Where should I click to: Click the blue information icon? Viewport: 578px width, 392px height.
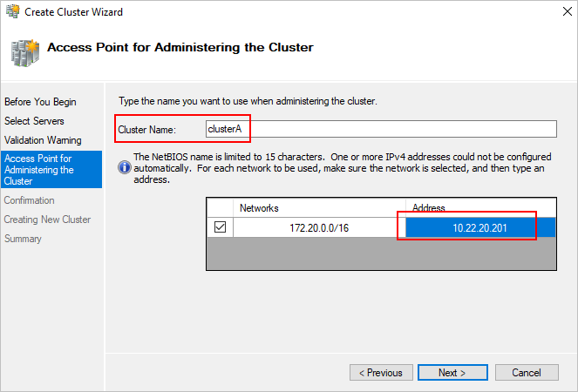point(125,167)
